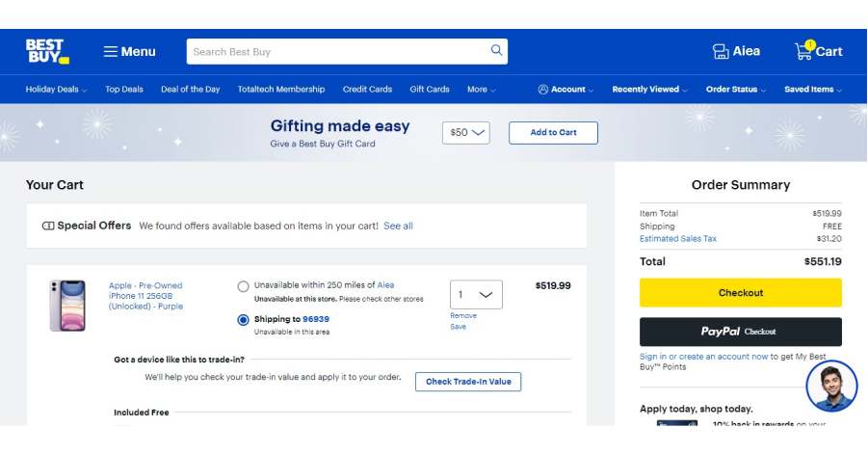
Task: Expand Holiday Deals menu
Action: pos(56,89)
